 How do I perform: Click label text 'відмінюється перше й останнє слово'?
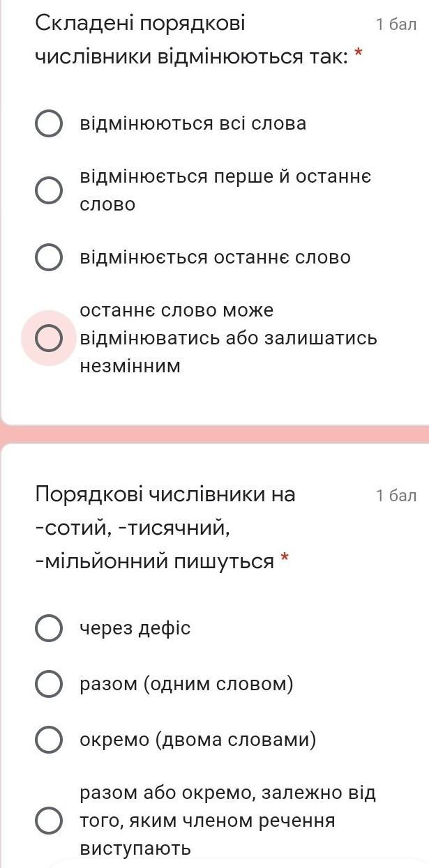(x=225, y=190)
